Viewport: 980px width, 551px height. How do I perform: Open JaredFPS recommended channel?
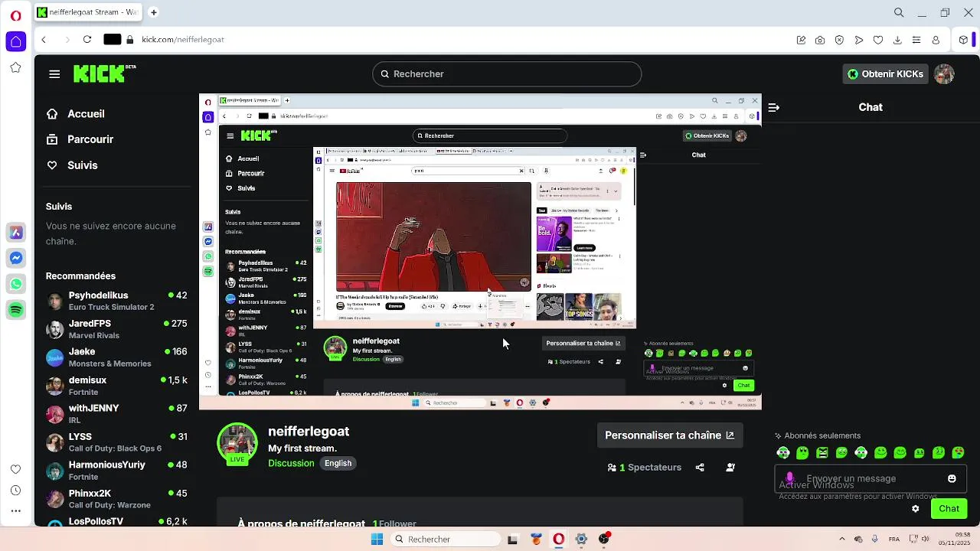click(116, 329)
